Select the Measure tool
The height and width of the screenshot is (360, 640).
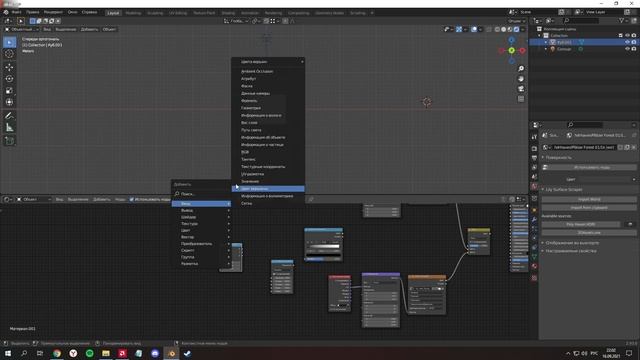(9, 128)
